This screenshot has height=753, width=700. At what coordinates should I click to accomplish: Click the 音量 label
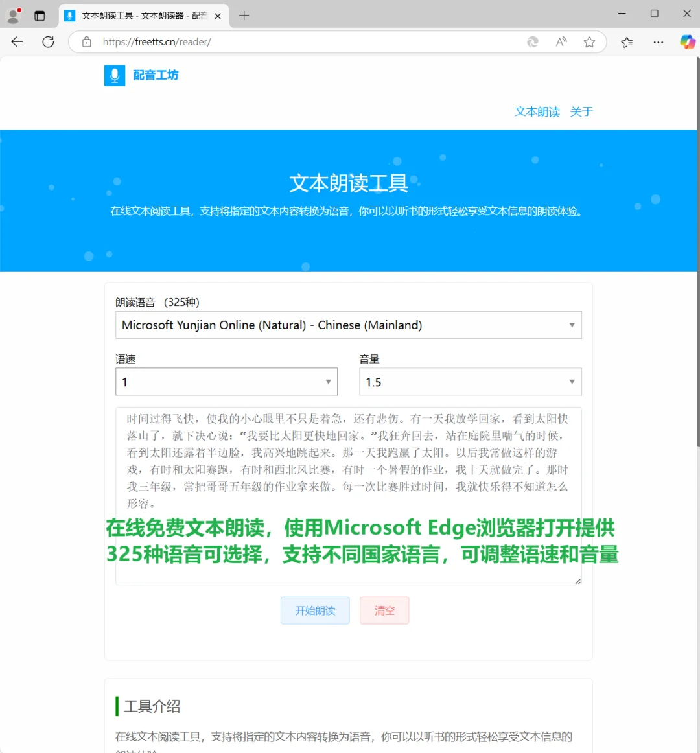pos(369,359)
